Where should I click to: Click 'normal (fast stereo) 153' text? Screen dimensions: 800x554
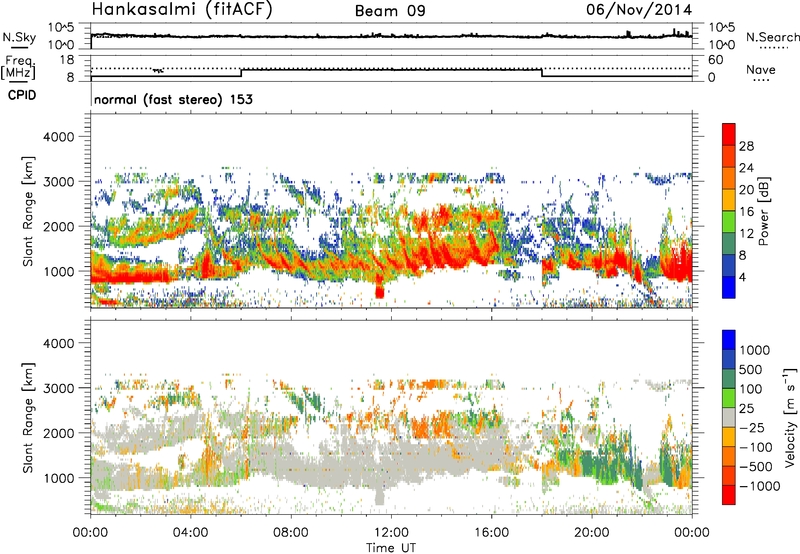tap(173, 99)
